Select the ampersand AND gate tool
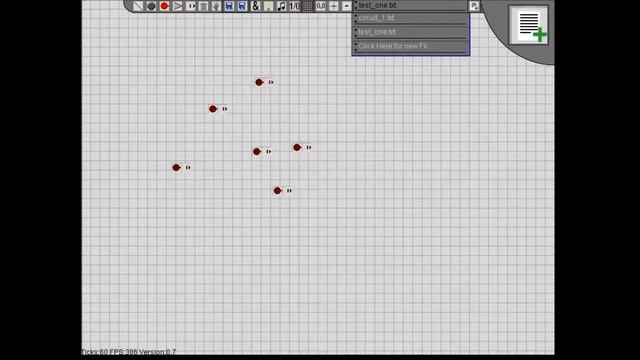Screen dimensions: 640x360 [x=255, y=6]
